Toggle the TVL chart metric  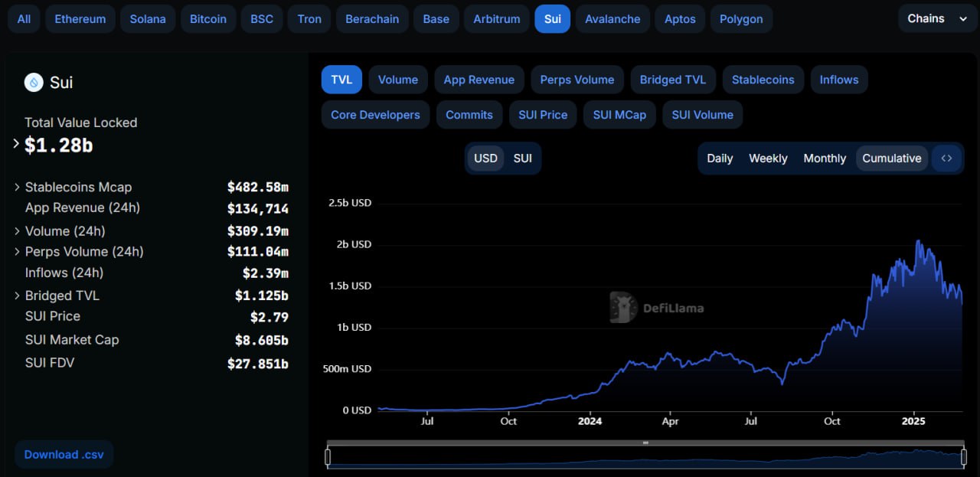coord(341,80)
